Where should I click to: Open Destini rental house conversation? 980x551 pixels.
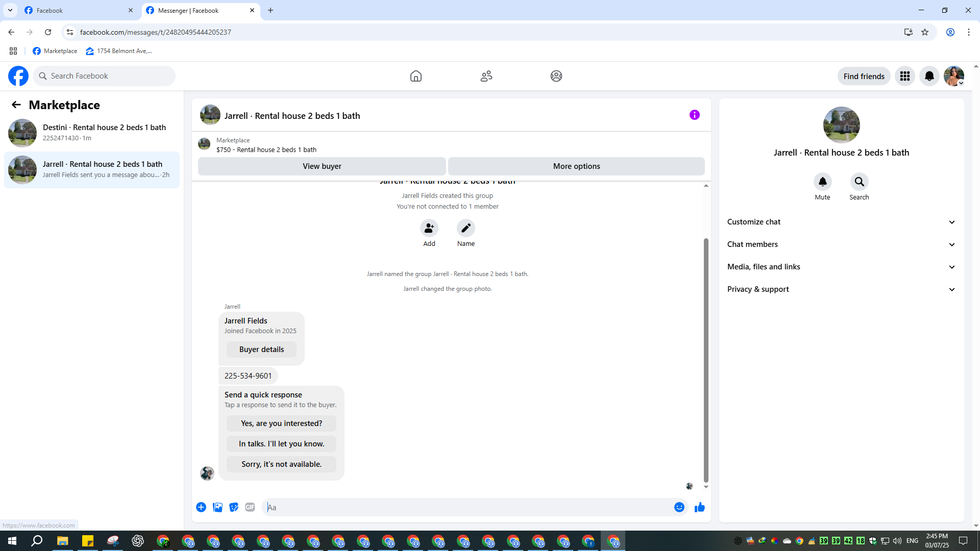(x=92, y=133)
